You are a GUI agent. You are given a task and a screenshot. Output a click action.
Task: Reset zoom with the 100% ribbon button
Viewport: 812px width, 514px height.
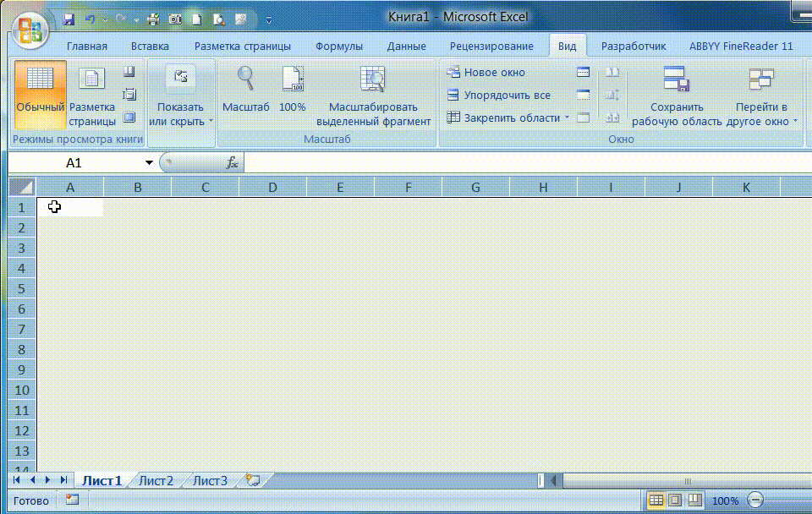point(293,90)
